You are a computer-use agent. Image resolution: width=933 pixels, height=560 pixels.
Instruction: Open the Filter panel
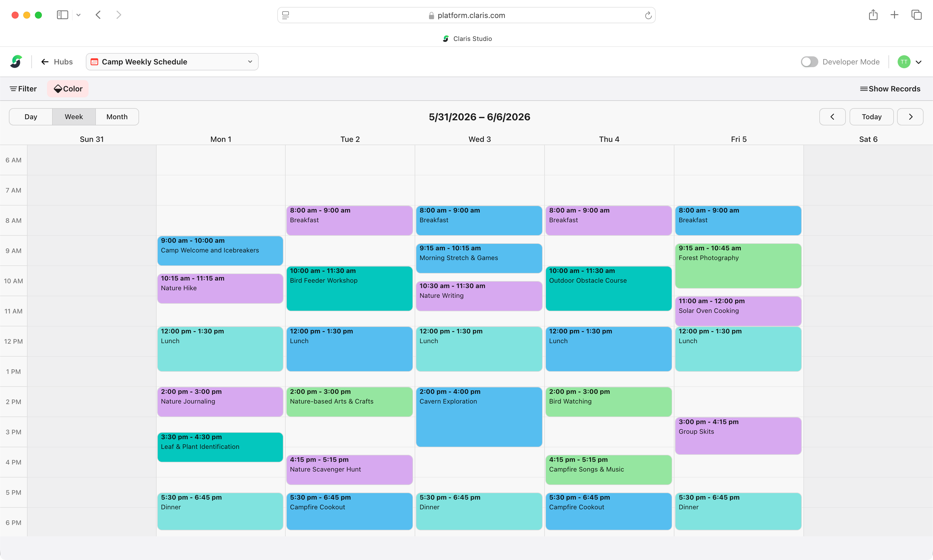(23, 89)
